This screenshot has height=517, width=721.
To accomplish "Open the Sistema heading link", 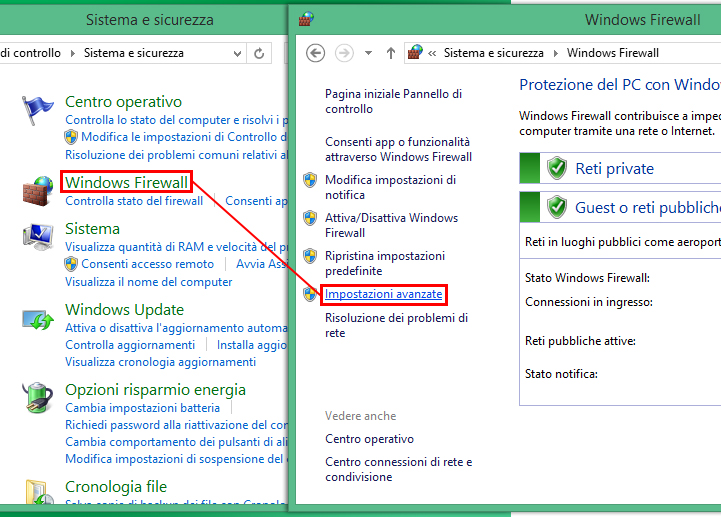I will point(92,229).
